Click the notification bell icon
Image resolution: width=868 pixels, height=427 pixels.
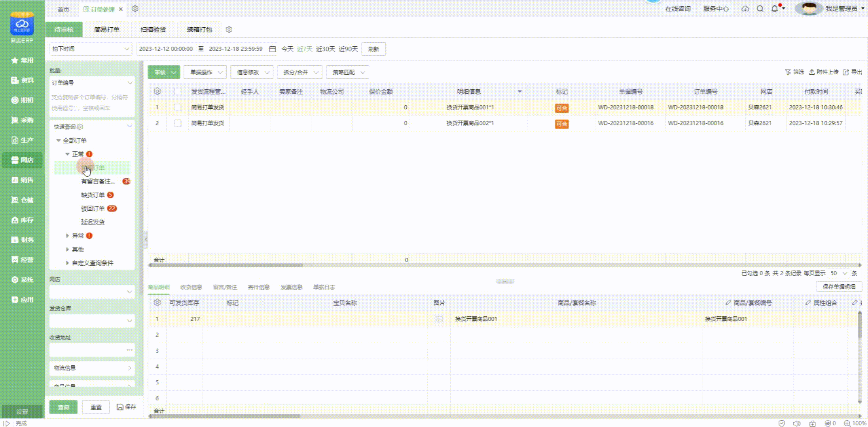[774, 9]
